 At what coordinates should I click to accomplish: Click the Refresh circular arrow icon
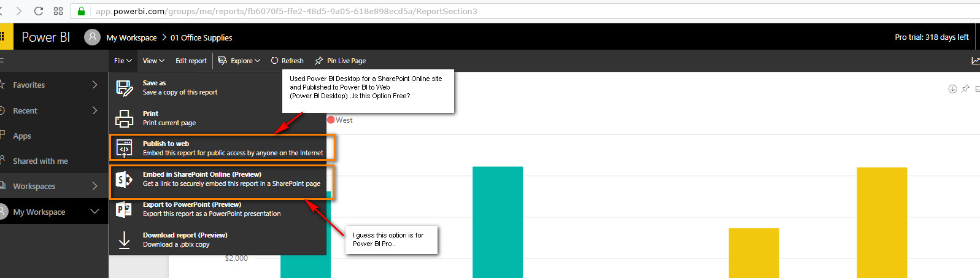(274, 61)
